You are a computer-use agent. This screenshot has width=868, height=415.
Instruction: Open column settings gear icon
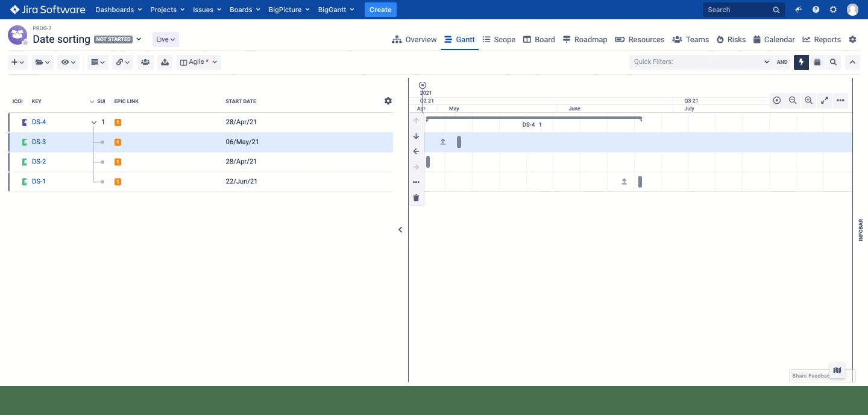pos(388,101)
